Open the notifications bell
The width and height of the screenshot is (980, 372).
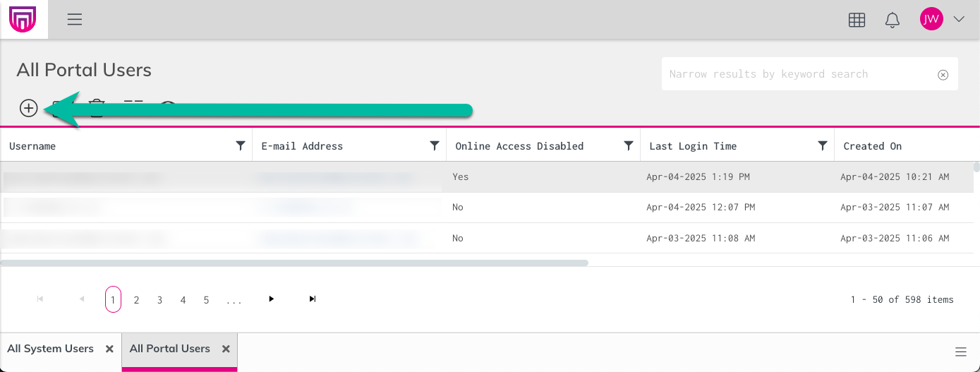click(892, 20)
